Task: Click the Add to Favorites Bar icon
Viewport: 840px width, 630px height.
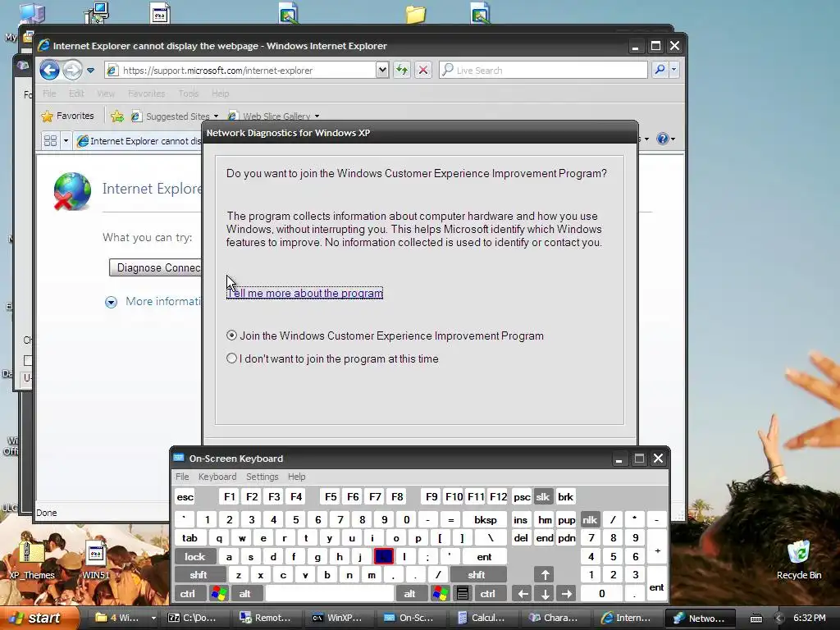Action: click(116, 116)
